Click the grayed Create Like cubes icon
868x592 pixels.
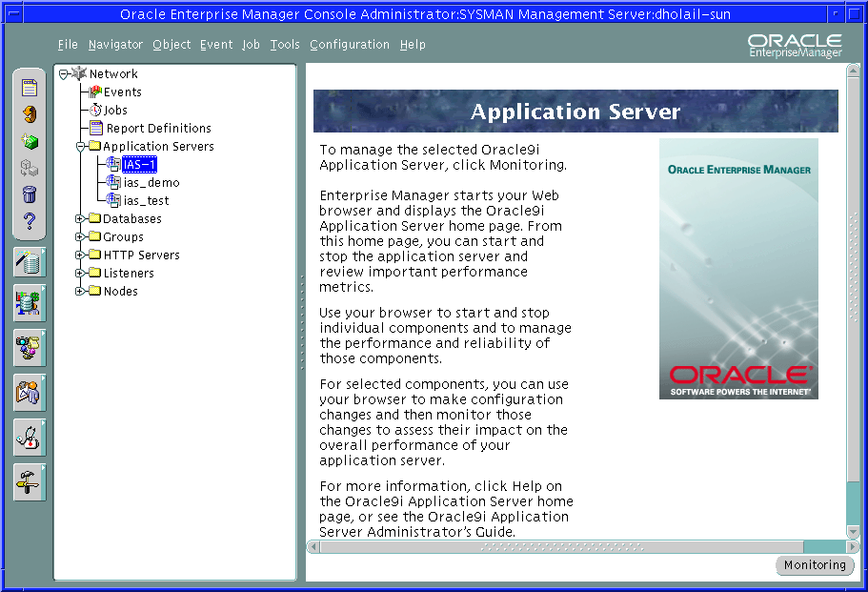click(x=30, y=168)
